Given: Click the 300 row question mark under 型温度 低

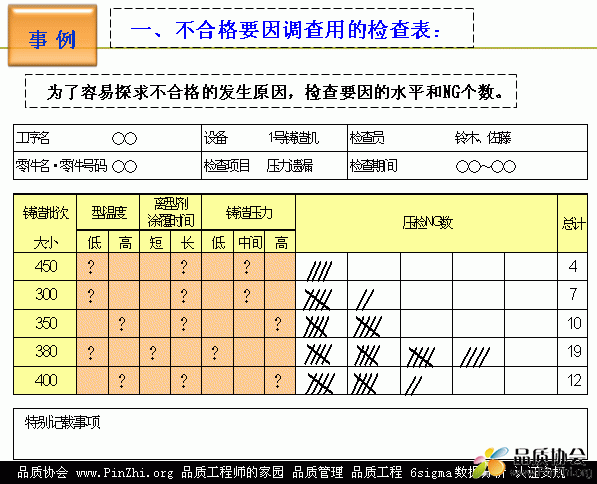Looking at the screenshot, I should point(91,296).
